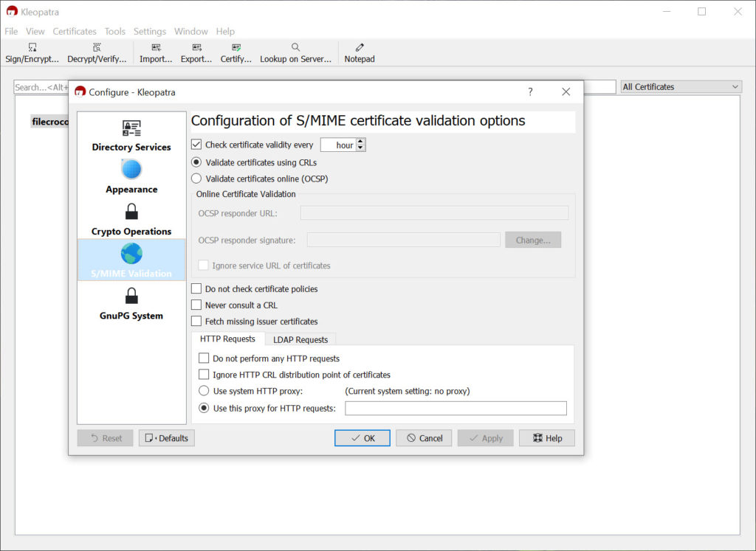The width and height of the screenshot is (756, 551).
Task: Click the main window Search field
Action: pyautogui.click(x=41, y=87)
